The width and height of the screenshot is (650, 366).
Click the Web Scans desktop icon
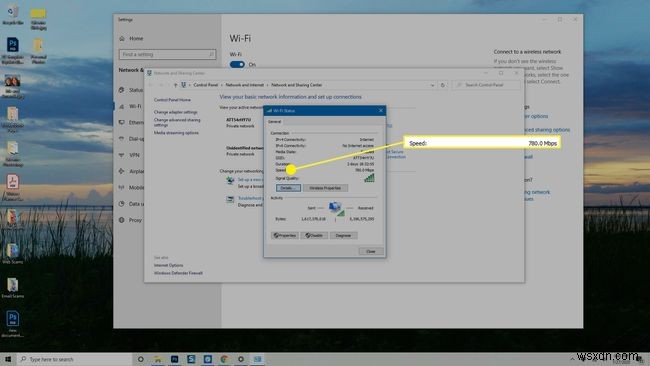click(x=12, y=254)
